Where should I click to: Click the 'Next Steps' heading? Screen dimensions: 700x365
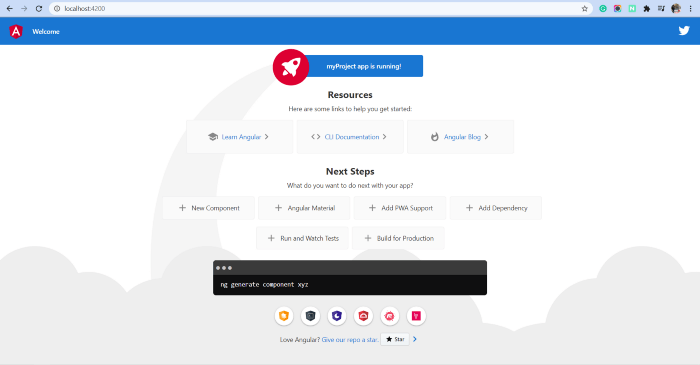(350, 171)
